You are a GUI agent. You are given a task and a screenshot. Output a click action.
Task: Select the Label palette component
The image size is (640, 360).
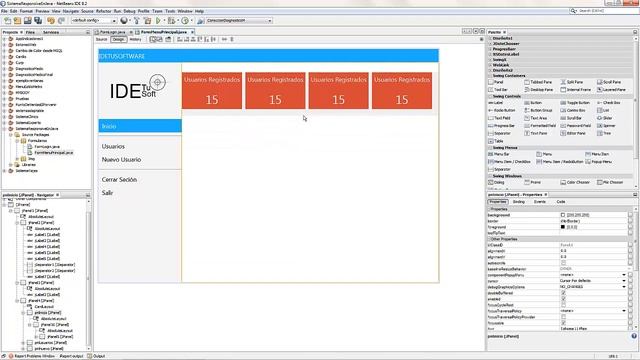(x=496, y=103)
